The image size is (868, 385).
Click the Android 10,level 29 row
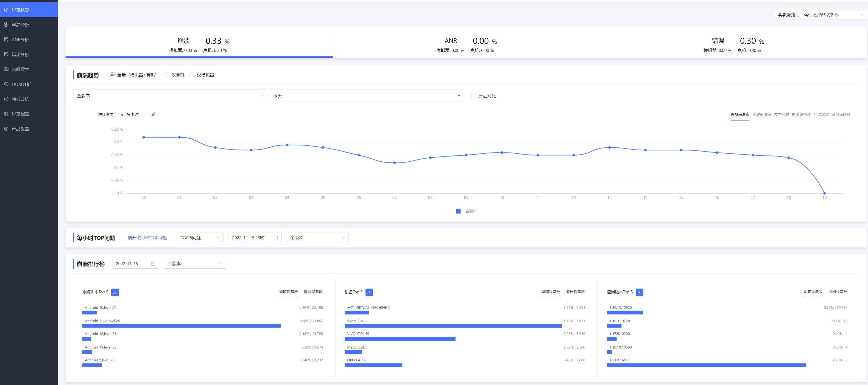(203, 310)
